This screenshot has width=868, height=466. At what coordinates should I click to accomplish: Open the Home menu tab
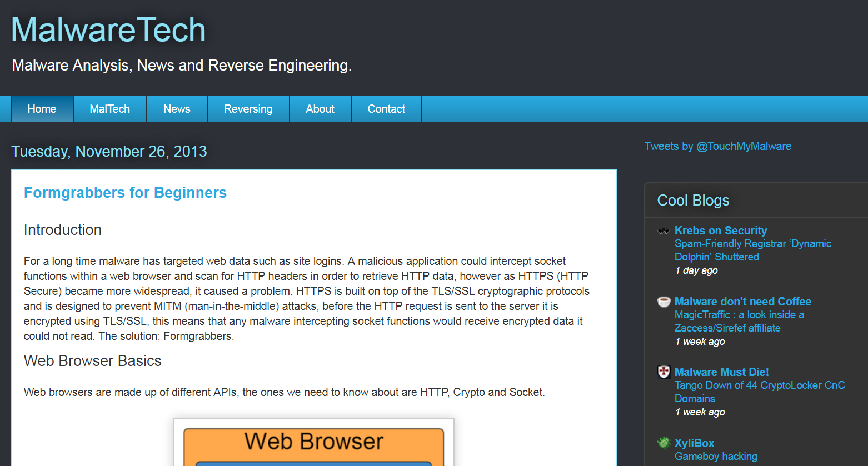[42, 109]
